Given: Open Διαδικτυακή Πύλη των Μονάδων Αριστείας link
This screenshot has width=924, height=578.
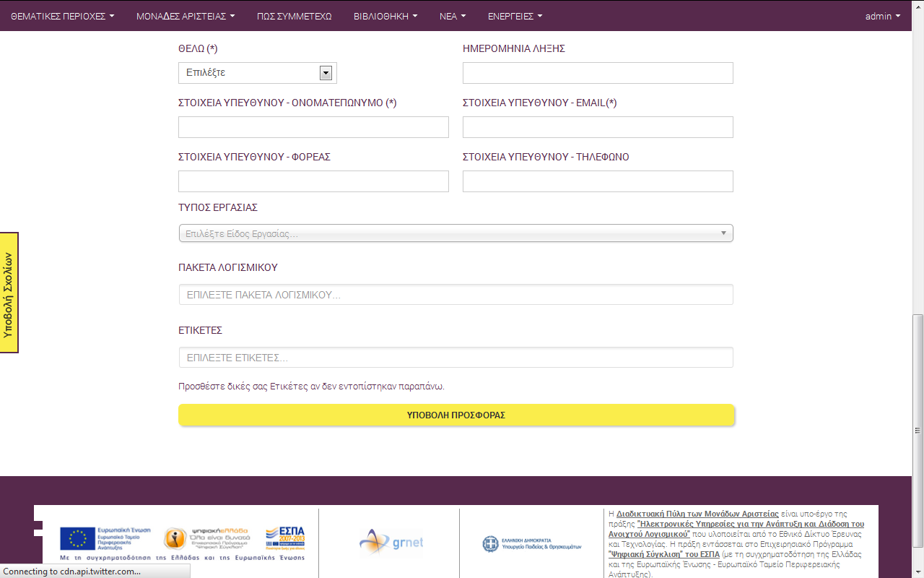Looking at the screenshot, I should [697, 514].
